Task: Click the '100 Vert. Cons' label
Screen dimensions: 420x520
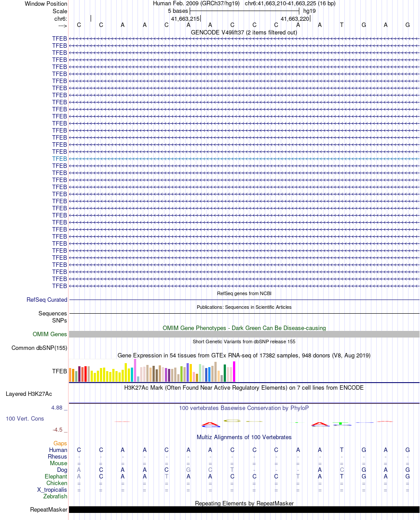Action: point(25,418)
